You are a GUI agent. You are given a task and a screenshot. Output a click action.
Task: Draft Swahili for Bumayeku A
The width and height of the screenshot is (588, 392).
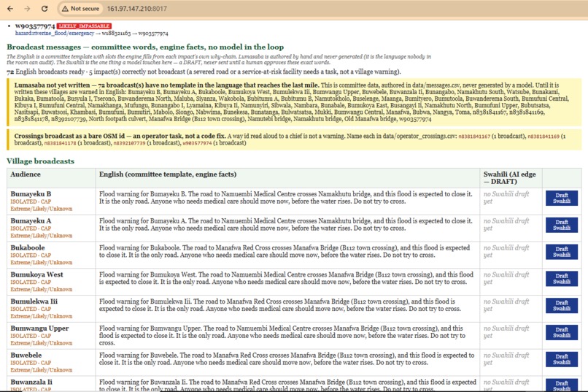pyautogui.click(x=562, y=225)
